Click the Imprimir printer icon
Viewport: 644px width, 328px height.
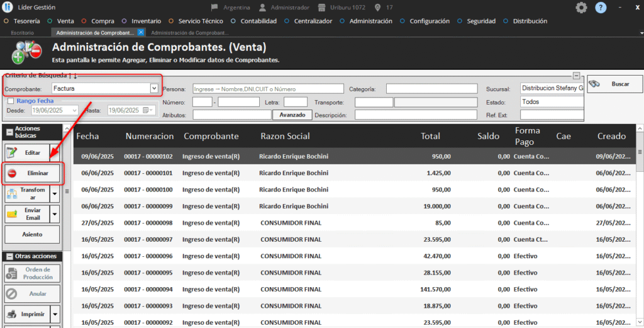click(x=12, y=314)
